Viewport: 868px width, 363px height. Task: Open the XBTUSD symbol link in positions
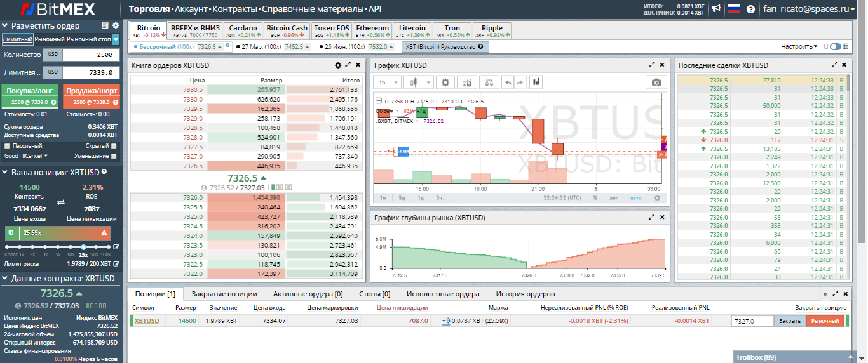pyautogui.click(x=147, y=321)
